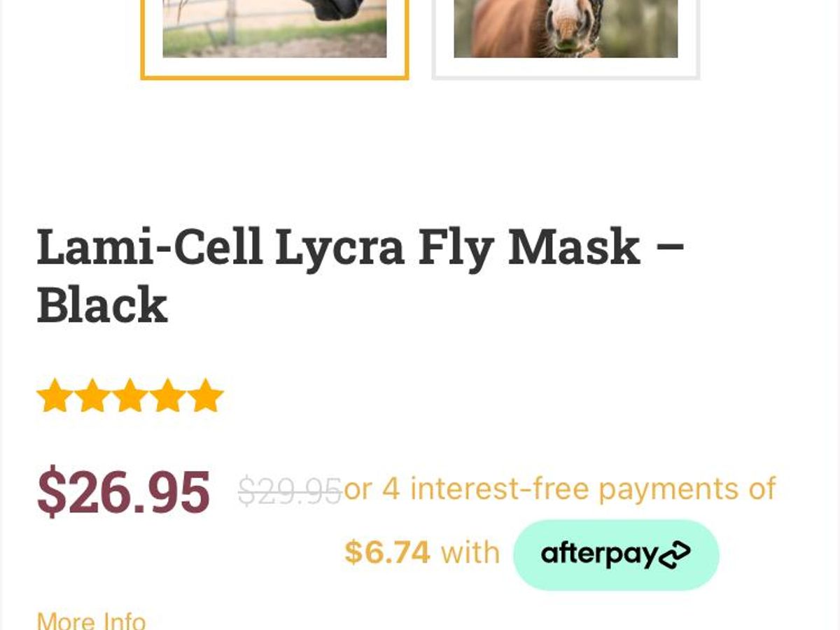840x630 pixels.
Task: Click the "or 4 interest-free payments of" text
Action: point(560,489)
